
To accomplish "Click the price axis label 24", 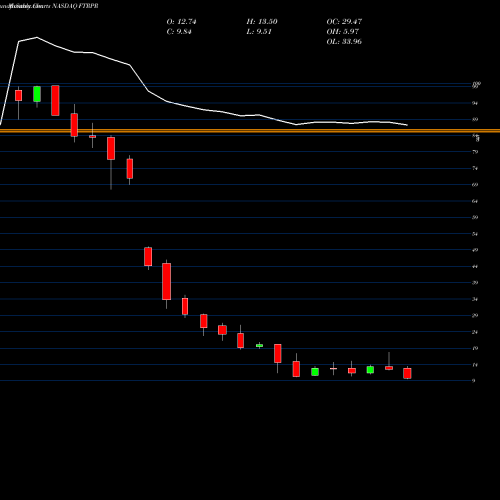I will point(475,332).
